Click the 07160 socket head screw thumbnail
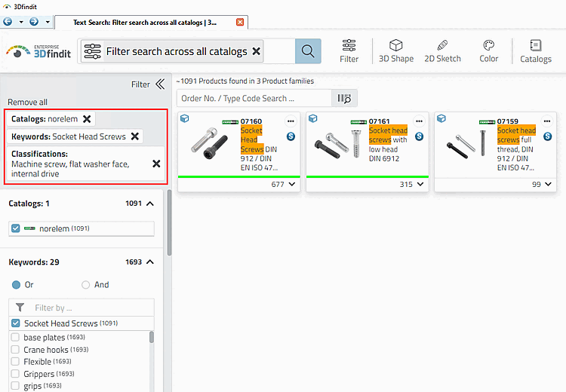Screen dimensions: 566x392 210,143
